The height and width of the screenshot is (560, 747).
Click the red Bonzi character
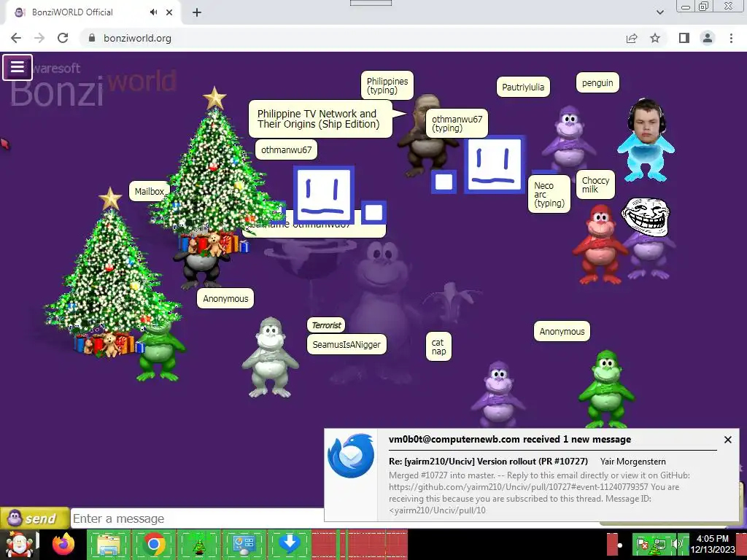600,245
